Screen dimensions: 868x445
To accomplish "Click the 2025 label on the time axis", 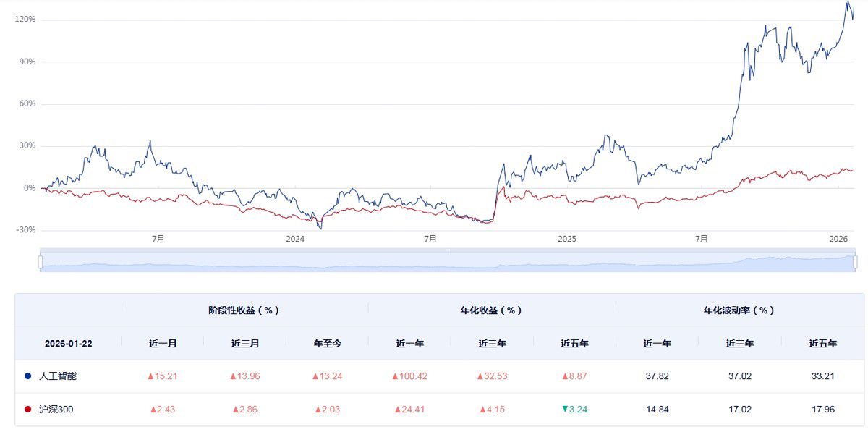I will [x=566, y=238].
